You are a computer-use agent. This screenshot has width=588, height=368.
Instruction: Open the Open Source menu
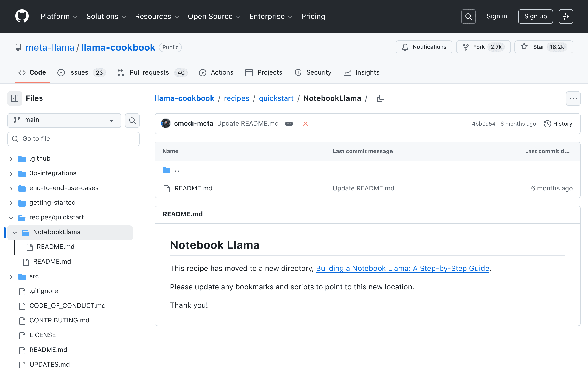[214, 16]
